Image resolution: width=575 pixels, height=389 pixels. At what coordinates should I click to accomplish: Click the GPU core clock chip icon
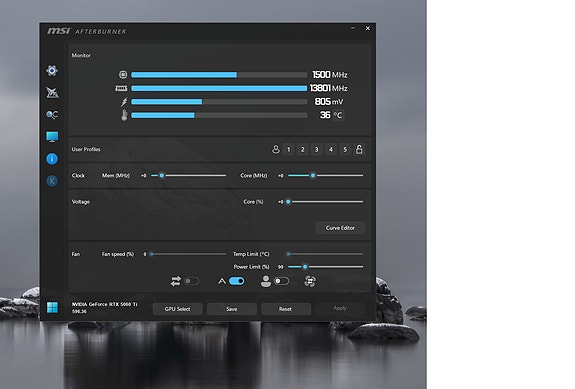(x=123, y=74)
